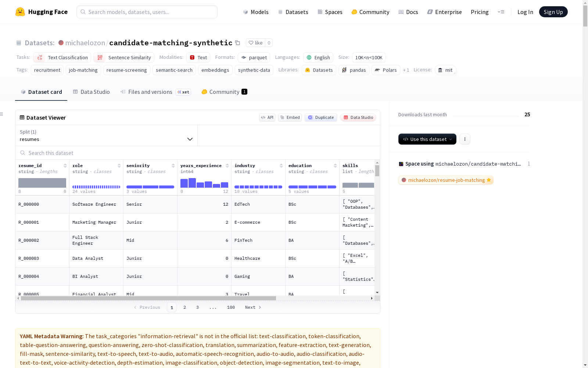Open the more navigation menu icon
The width and height of the screenshot is (588, 368).
(501, 12)
